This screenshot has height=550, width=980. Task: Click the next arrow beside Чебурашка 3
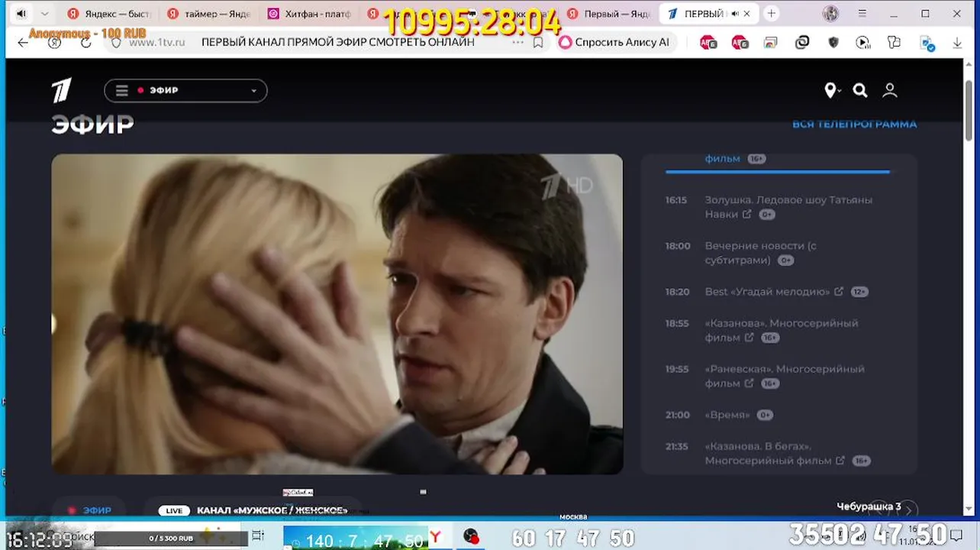908,510
